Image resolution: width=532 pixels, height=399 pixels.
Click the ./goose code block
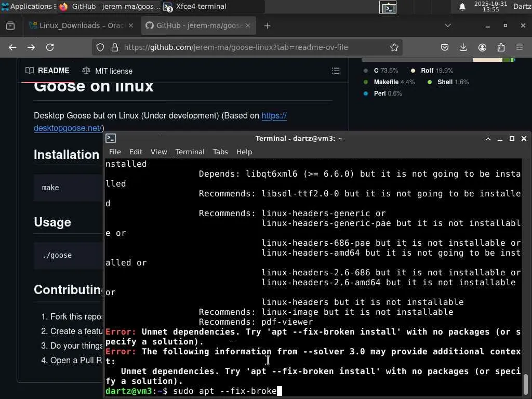click(x=68, y=255)
